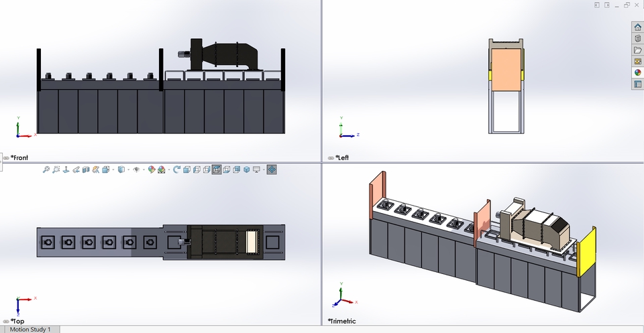Open Appearances, Scenes and Decals tab
This screenshot has width=644, height=333.
(x=637, y=72)
